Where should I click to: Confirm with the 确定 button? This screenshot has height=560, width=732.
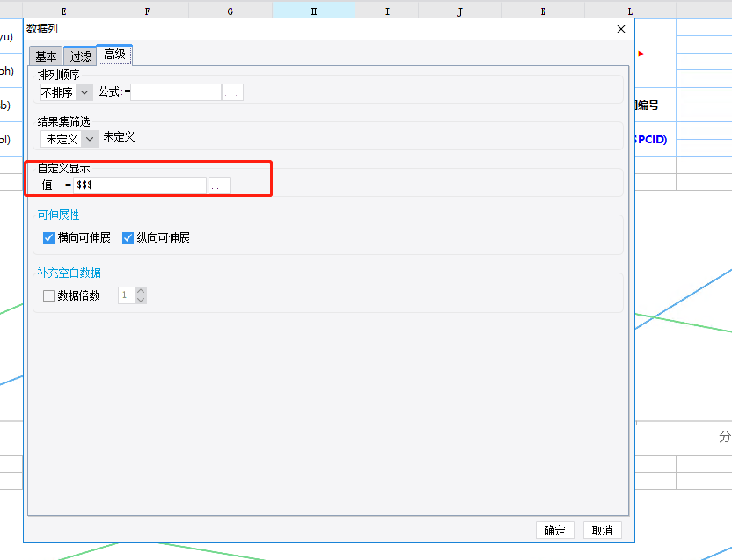pyautogui.click(x=554, y=531)
